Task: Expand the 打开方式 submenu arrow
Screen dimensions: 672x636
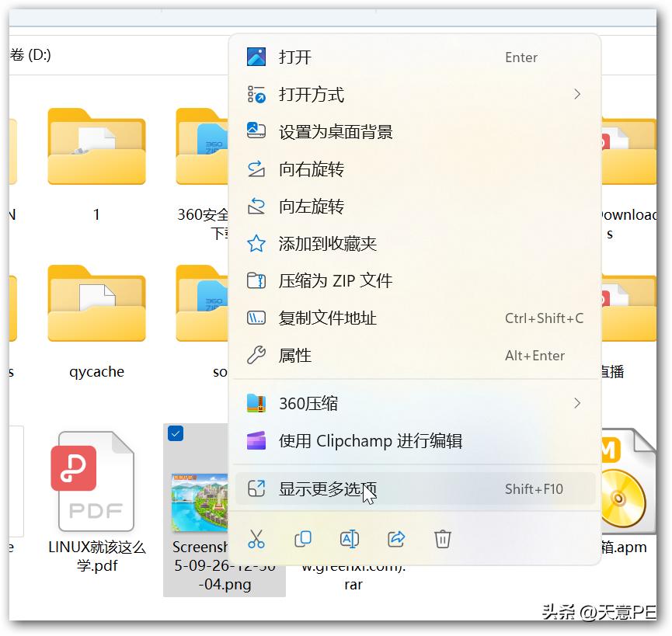Action: [577, 94]
